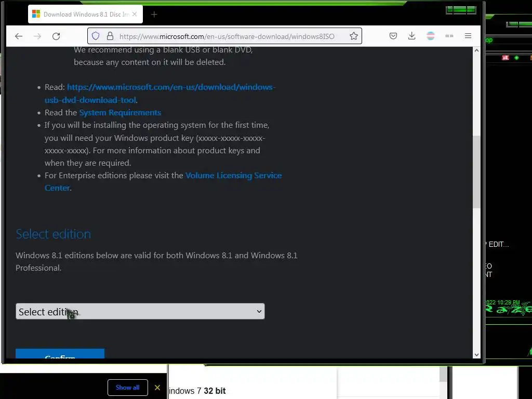Open the windows-usb-dvd-download-tool link
532x399 pixels.
coord(160,94)
